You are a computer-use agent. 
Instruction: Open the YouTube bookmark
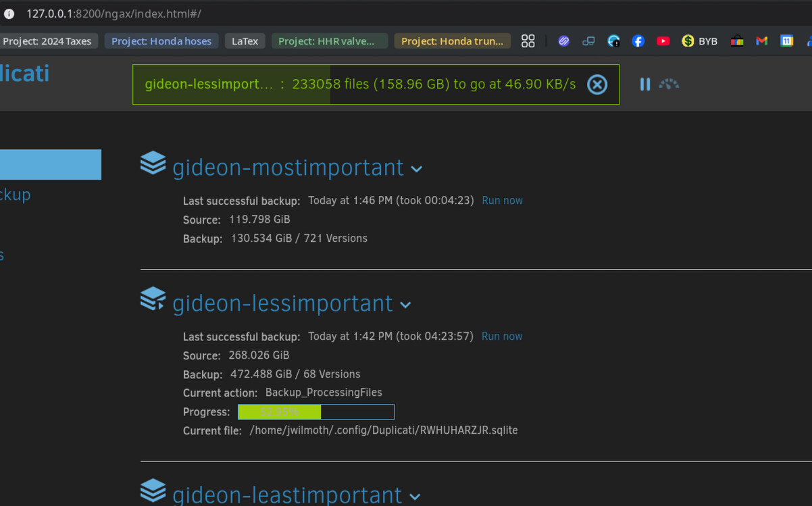[663, 41]
